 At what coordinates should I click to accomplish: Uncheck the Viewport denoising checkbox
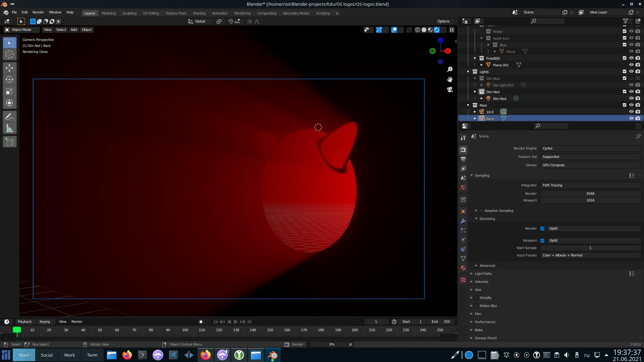point(542,241)
